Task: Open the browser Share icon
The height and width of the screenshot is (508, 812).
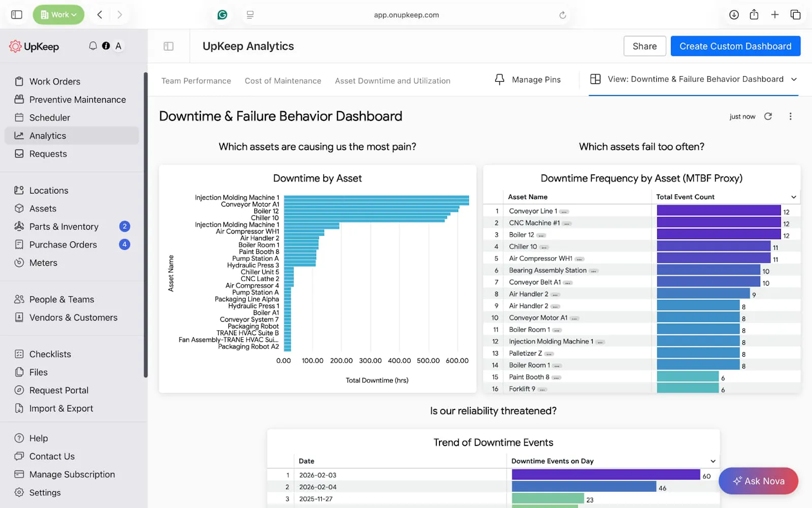Action: [754, 15]
